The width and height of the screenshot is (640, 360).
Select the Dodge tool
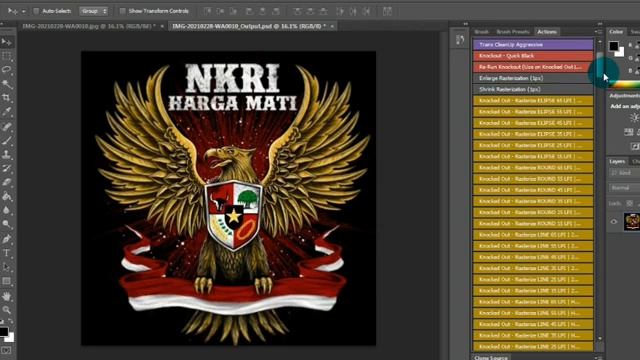pos(7,224)
